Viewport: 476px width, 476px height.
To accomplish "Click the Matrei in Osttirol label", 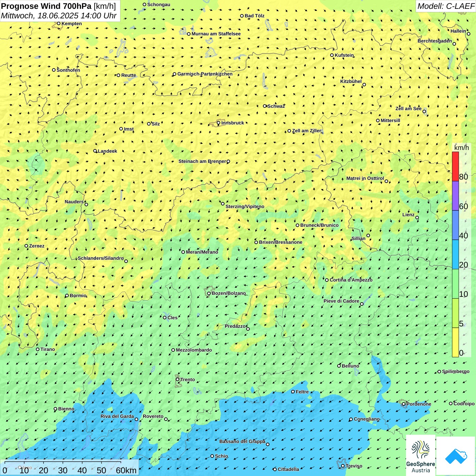I will point(365,178).
